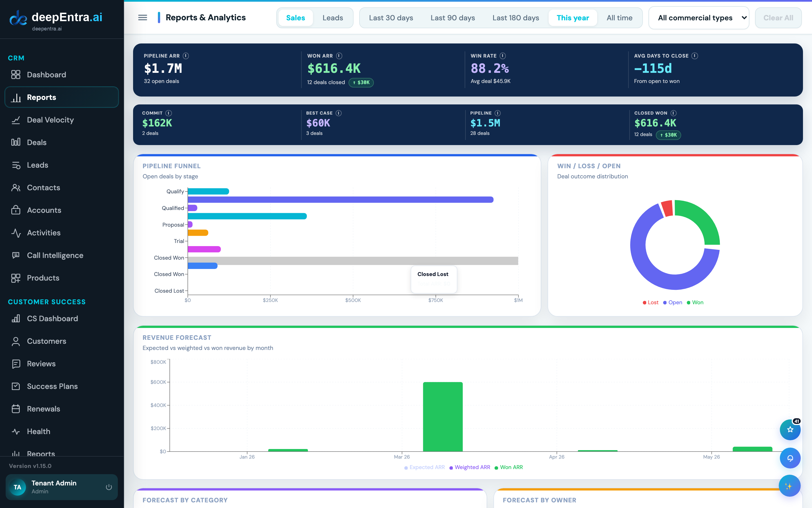The width and height of the screenshot is (812, 508).
Task: Open the Leads sidebar item
Action: pos(62,165)
